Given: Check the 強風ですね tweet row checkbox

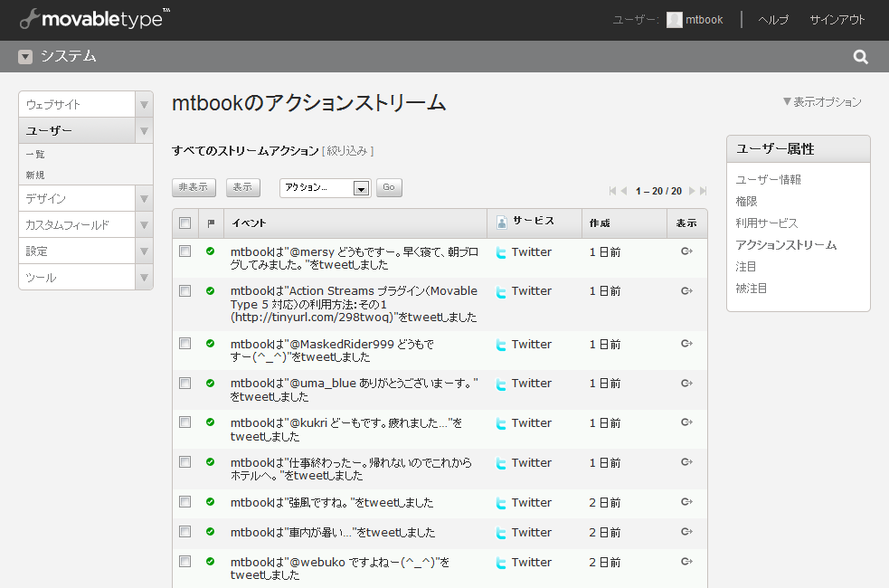Looking at the screenshot, I should click(x=184, y=502).
